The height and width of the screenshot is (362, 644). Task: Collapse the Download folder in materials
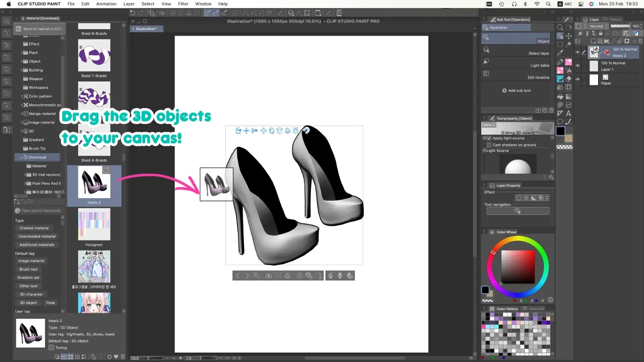click(21, 157)
